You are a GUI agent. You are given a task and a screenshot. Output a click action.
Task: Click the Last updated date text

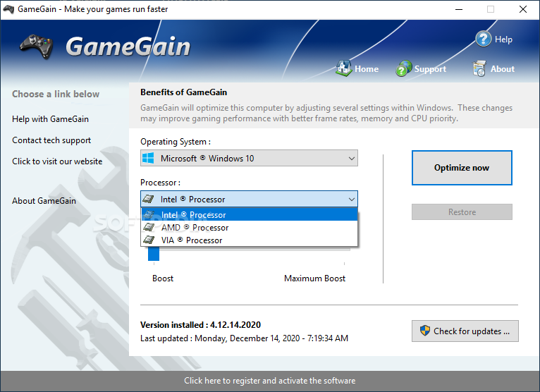(244, 338)
